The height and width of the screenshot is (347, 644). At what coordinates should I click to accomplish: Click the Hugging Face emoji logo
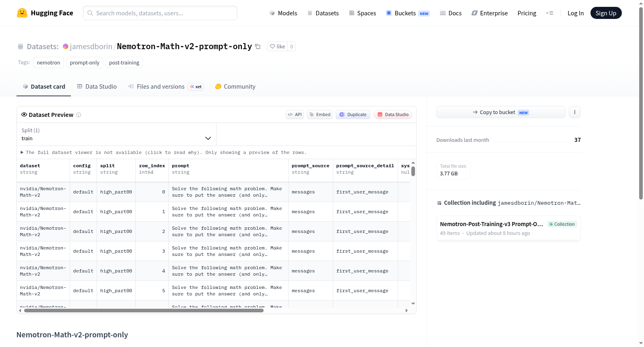(x=22, y=13)
